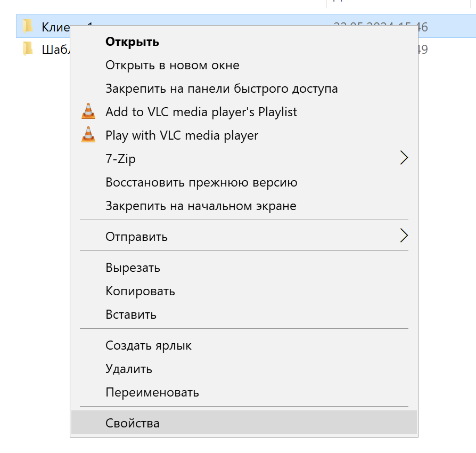
Task: Expand the Отправить submenu arrow
Action: [x=404, y=236]
